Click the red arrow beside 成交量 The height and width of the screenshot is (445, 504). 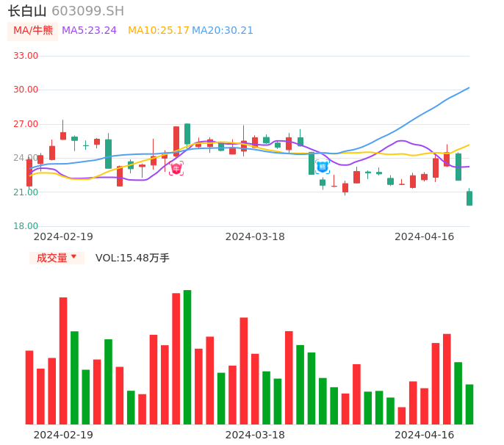click(73, 257)
